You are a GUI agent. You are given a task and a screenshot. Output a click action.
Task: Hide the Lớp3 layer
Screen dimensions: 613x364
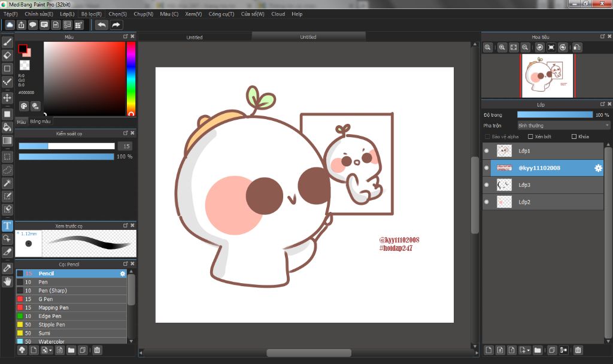pos(487,185)
